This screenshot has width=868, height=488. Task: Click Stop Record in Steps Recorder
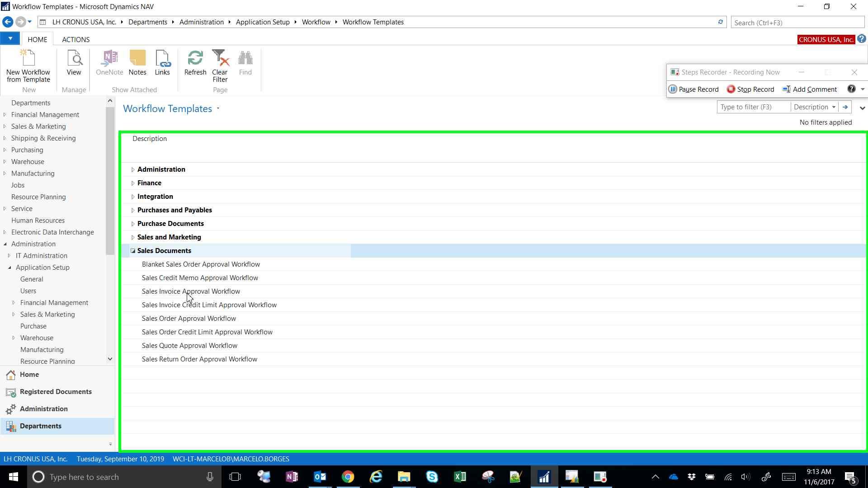[750, 89]
